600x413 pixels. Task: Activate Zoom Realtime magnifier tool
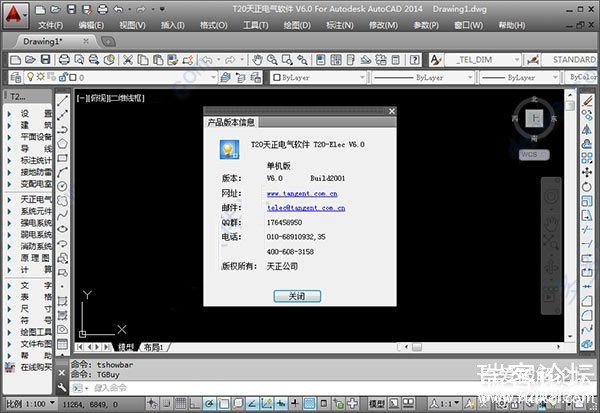click(272, 60)
